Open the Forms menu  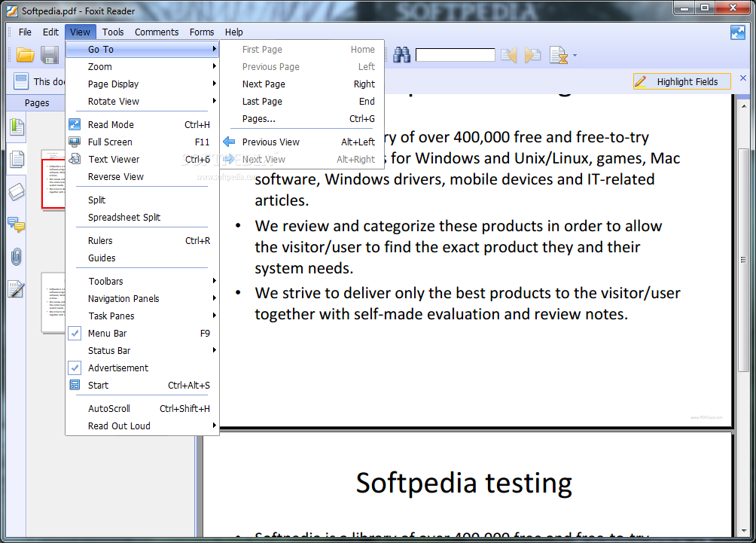pos(202,32)
